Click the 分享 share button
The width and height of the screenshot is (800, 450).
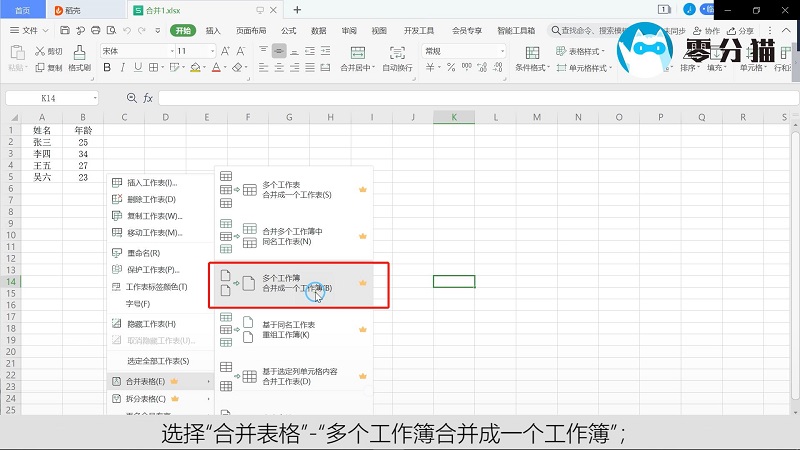[740, 31]
